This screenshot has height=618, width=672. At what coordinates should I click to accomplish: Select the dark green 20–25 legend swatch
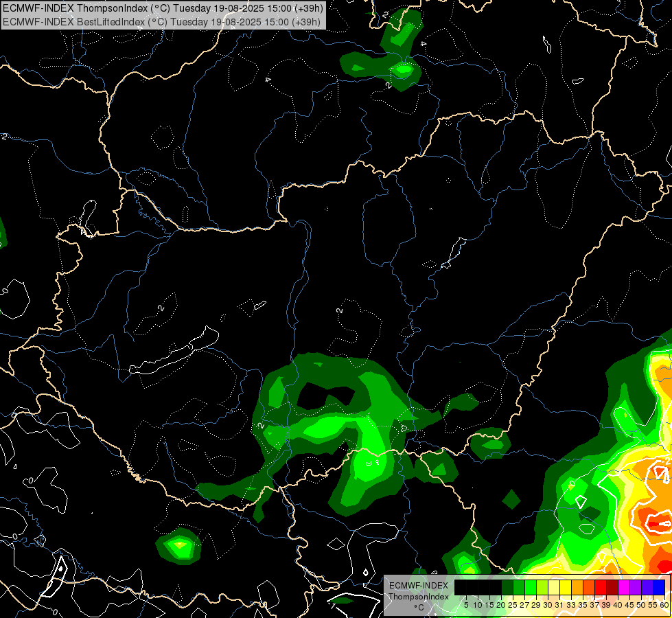coord(507,587)
